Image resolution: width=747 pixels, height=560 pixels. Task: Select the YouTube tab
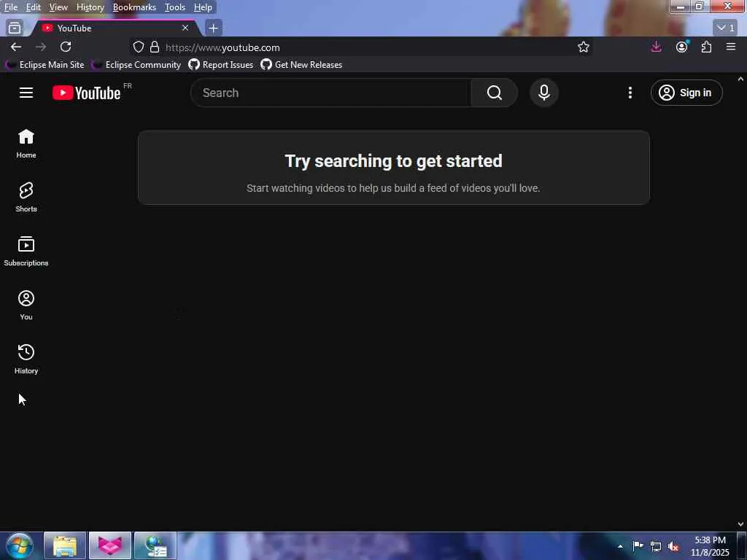(x=115, y=28)
